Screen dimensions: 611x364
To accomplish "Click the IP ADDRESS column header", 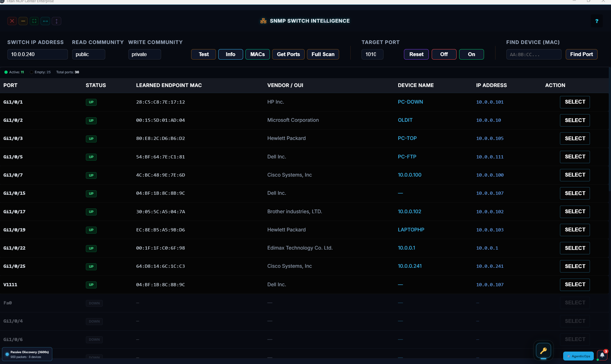I will coord(491,85).
